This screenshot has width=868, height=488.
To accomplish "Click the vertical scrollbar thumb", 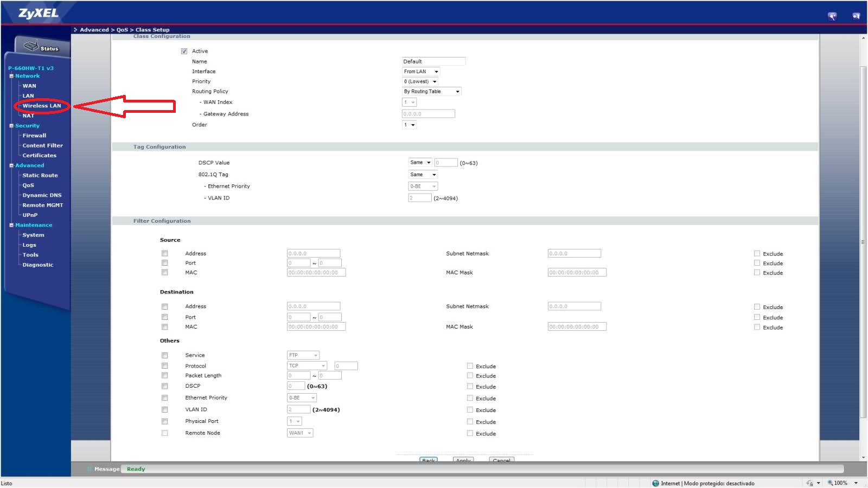I will [x=863, y=242].
